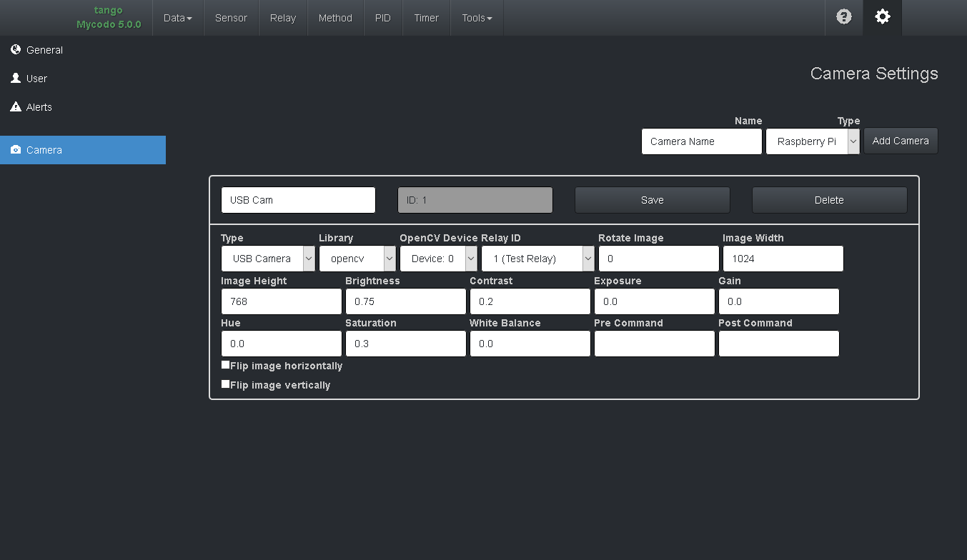Open User settings via the person icon
Viewport: 967px width, 560px height.
click(16, 78)
